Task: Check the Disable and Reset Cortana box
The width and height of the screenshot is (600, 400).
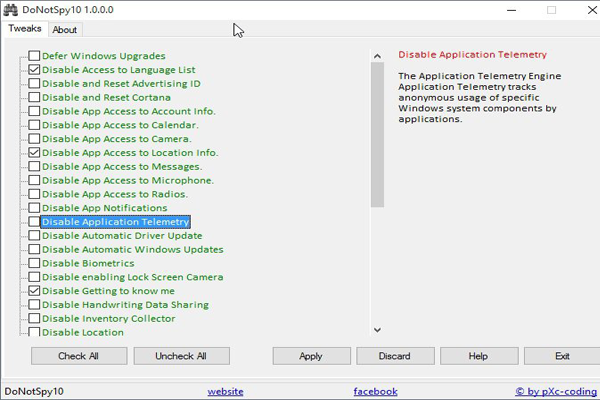Action: point(34,97)
